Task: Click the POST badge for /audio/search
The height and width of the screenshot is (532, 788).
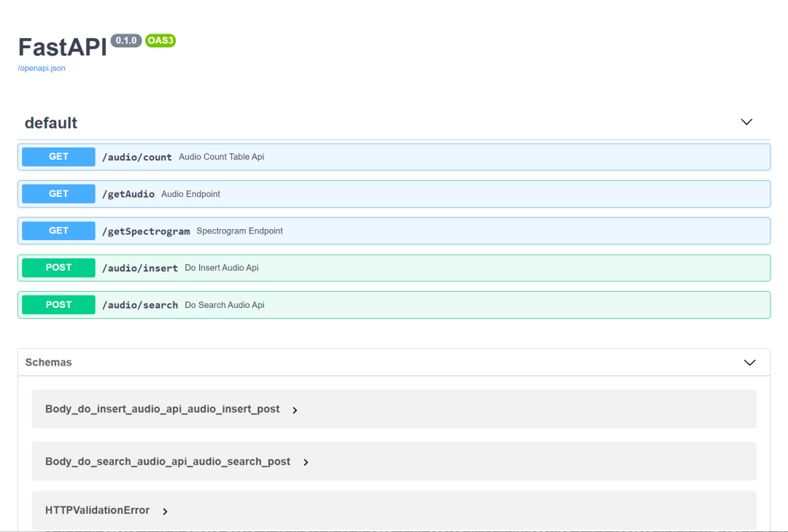Action: (59, 305)
